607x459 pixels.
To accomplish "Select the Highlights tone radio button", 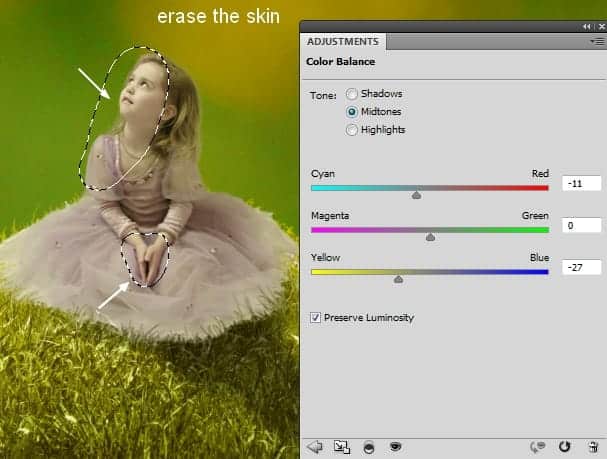I will click(x=352, y=130).
